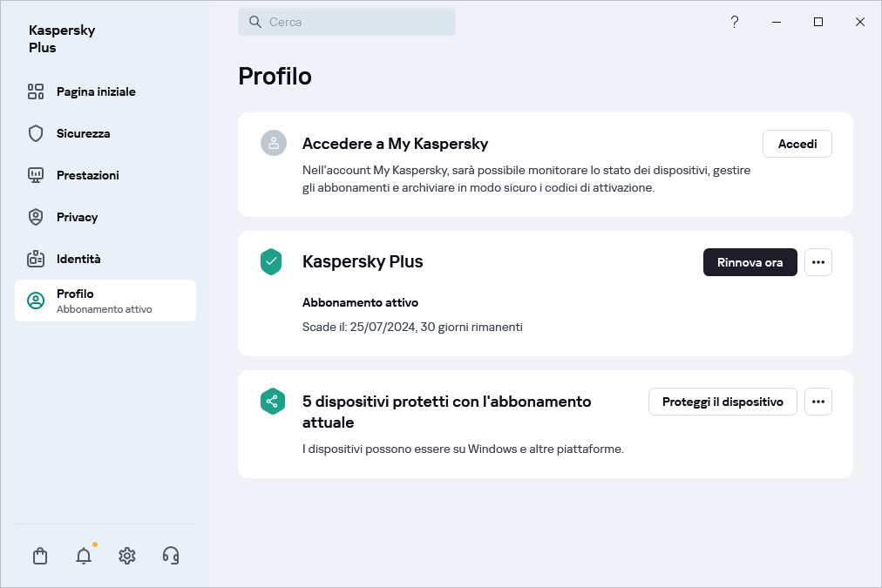882x588 pixels.
Task: Open the support headset icon
Action: pos(171,556)
